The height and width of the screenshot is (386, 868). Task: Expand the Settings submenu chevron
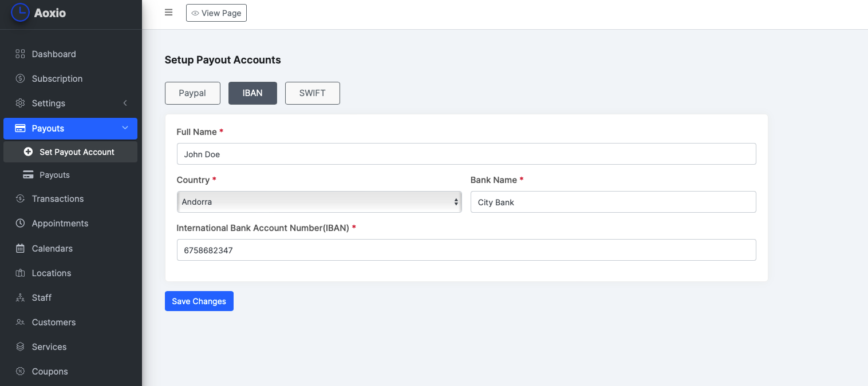tap(125, 103)
